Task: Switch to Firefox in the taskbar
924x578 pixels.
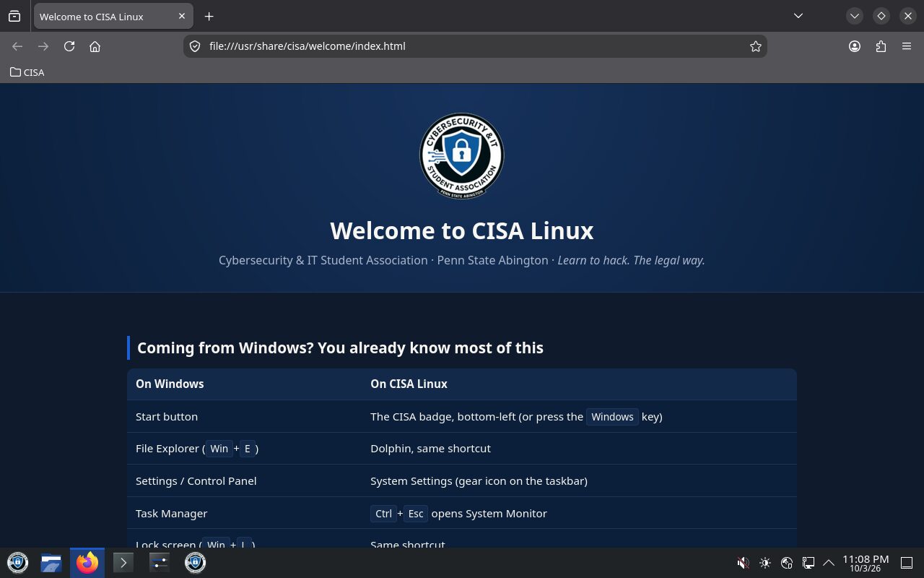Action: [x=87, y=562]
